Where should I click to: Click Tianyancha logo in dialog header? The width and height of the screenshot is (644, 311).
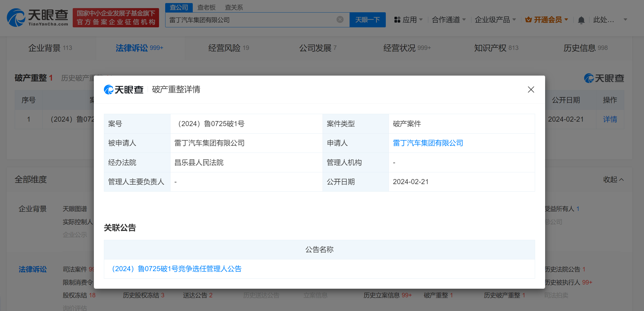pos(124,90)
